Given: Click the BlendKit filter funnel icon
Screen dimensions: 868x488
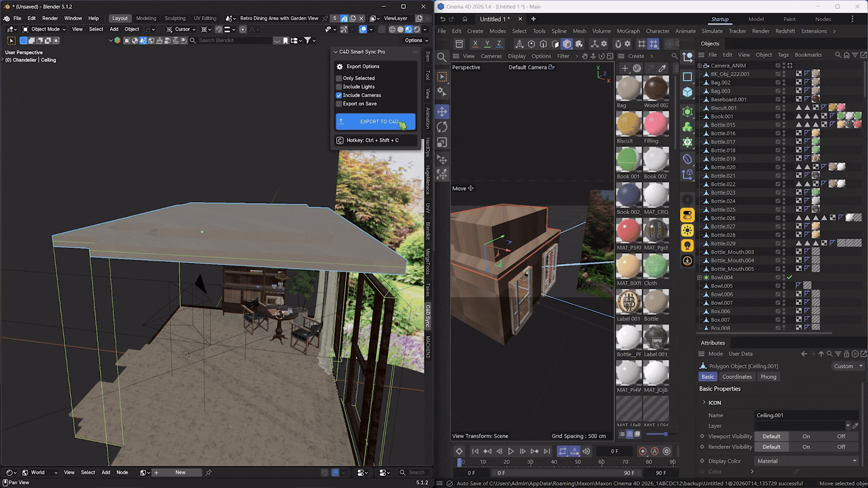Looking at the screenshot, I should point(308,40).
